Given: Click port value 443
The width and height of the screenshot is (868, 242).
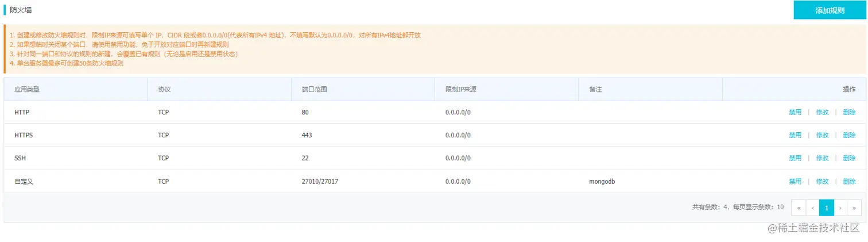Looking at the screenshot, I should (307, 135).
